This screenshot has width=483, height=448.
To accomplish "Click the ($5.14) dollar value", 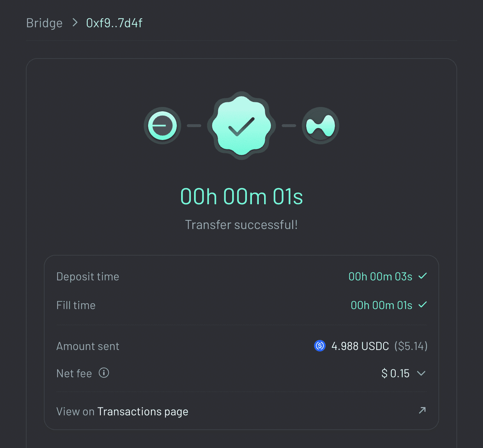I will tap(411, 346).
